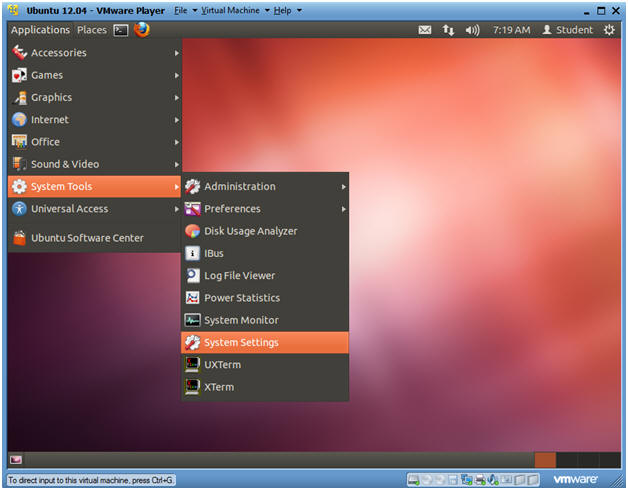Click the Disk Usage Analyzer icon
This screenshot has height=490, width=628.
coord(192,231)
